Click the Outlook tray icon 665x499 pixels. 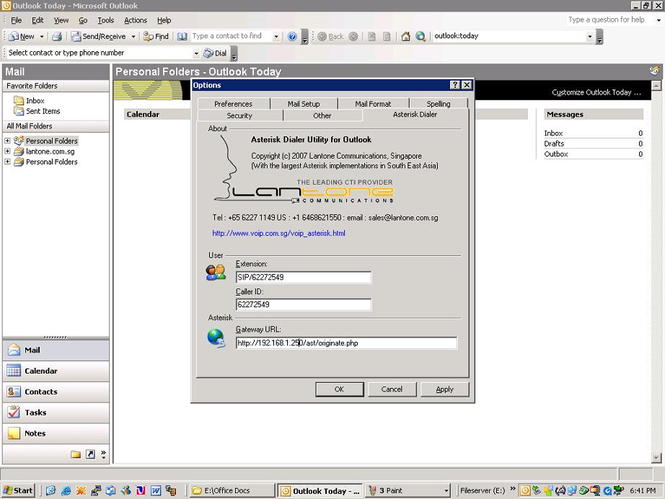525,491
